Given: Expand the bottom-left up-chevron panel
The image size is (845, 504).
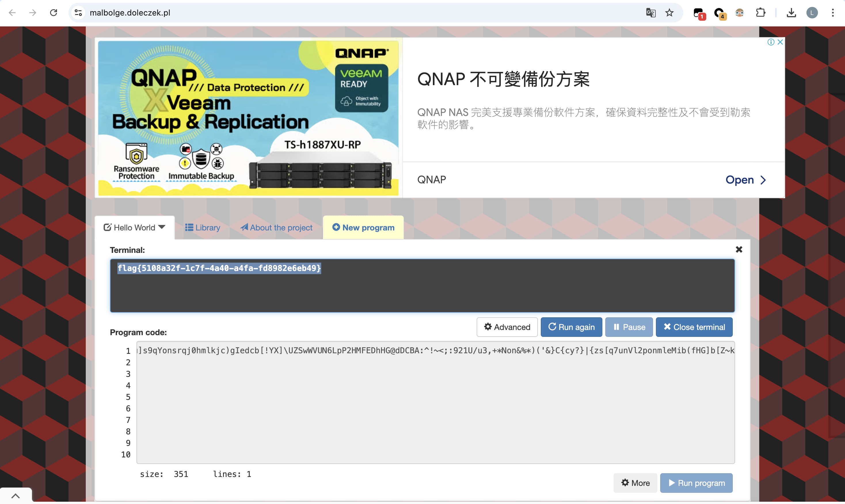Looking at the screenshot, I should click(x=16, y=496).
